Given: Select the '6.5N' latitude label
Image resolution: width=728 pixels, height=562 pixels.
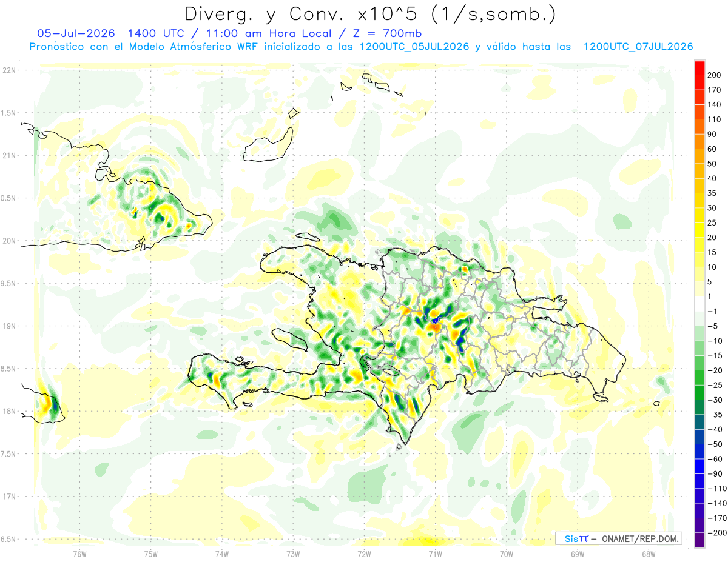Looking at the screenshot, I should point(8,539).
